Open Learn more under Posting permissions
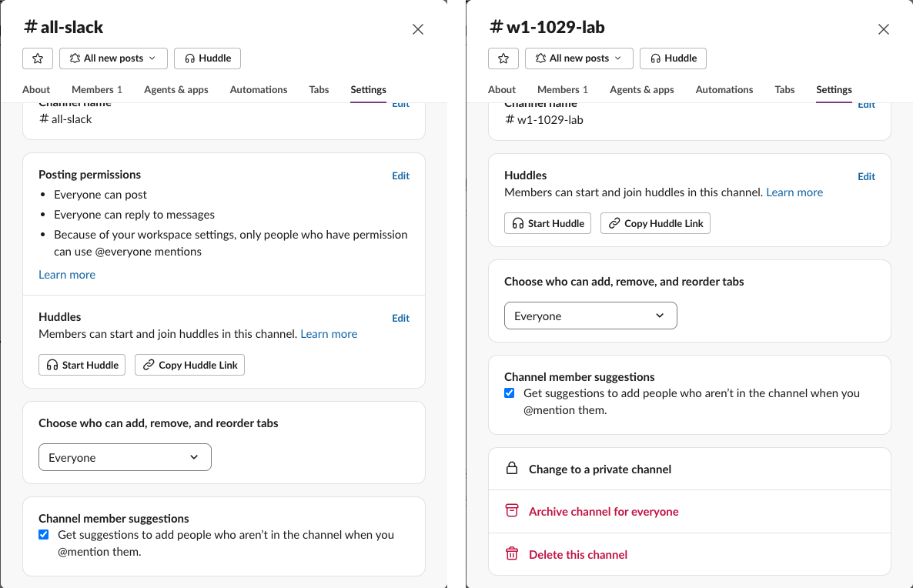This screenshot has width=913, height=588. click(67, 275)
